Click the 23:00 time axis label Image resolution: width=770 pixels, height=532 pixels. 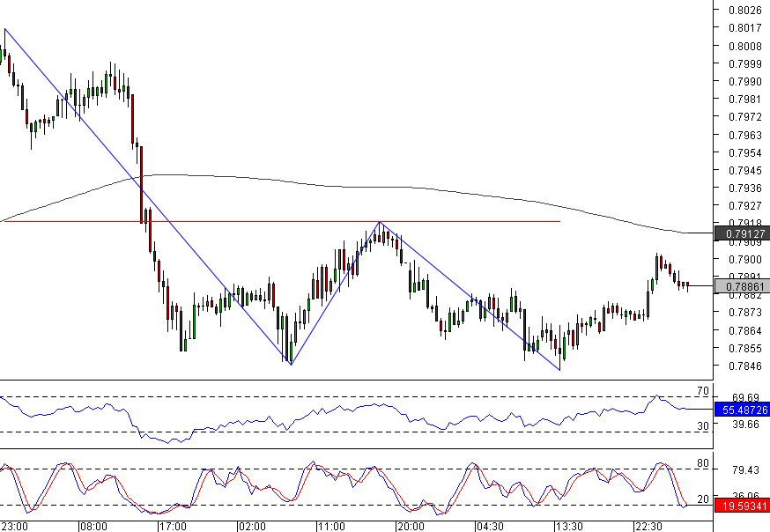(14, 527)
